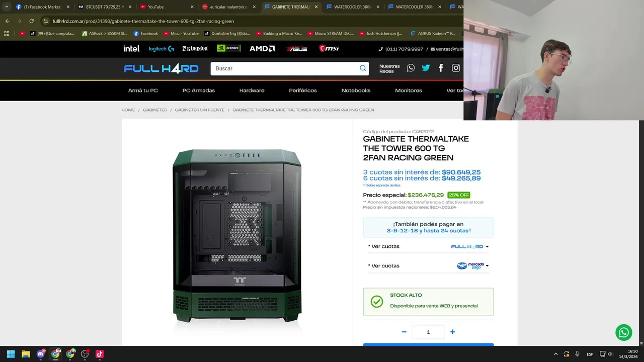Open the Armá tu PC menu
The image size is (644, 362).
143,90
